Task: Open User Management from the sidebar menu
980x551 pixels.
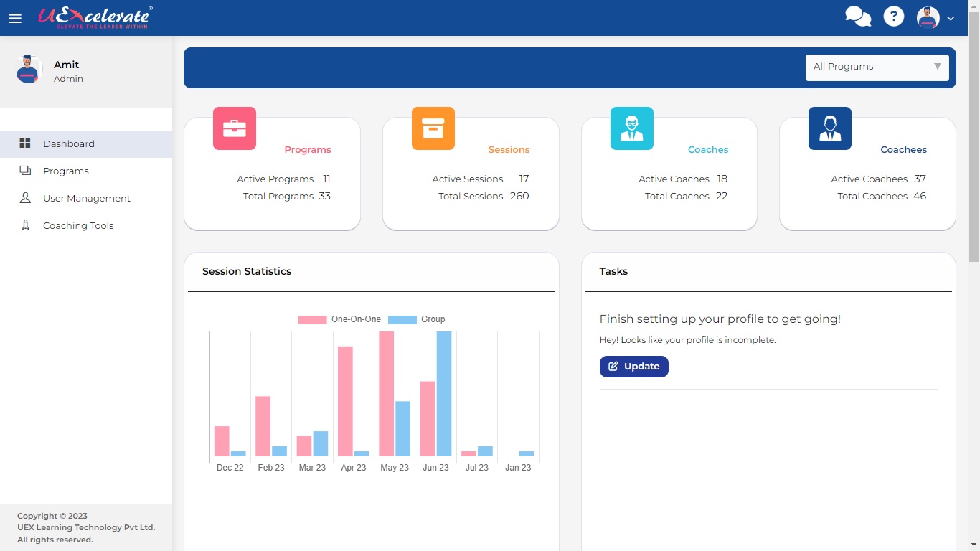Action: (88, 198)
